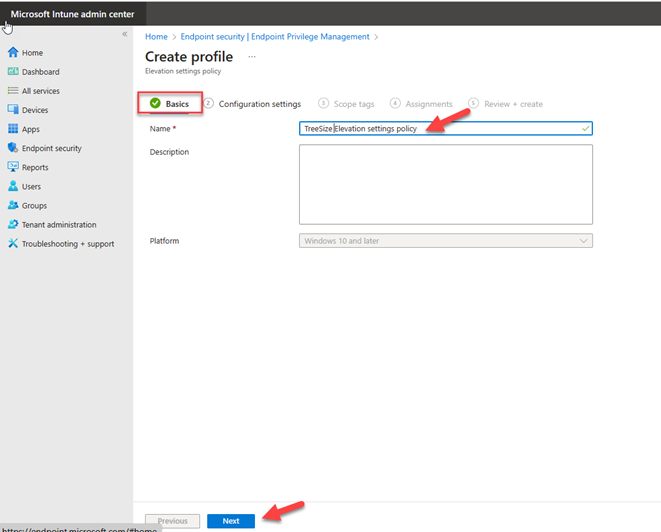Go to Devices in the sidebar
The height and width of the screenshot is (532, 661).
[x=35, y=110]
